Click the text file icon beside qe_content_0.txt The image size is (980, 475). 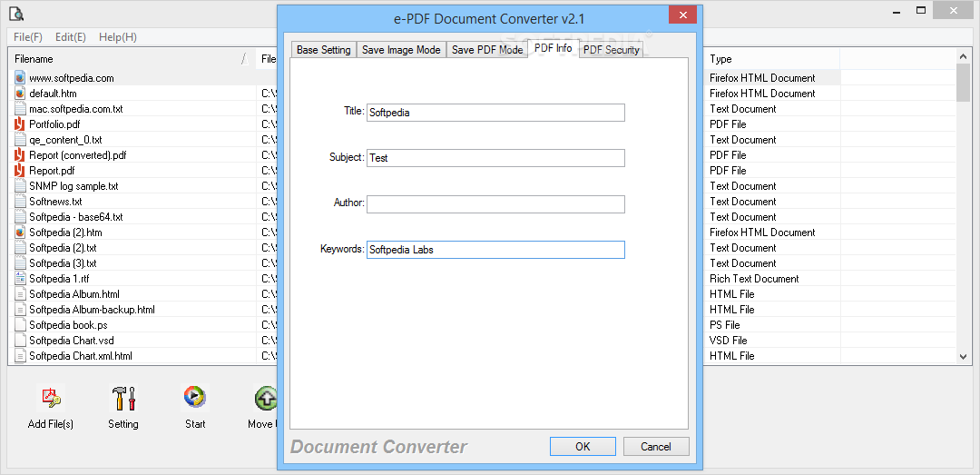click(20, 140)
